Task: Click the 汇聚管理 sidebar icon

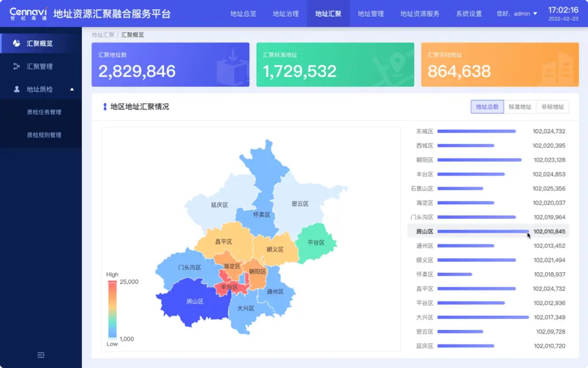Action: click(17, 67)
